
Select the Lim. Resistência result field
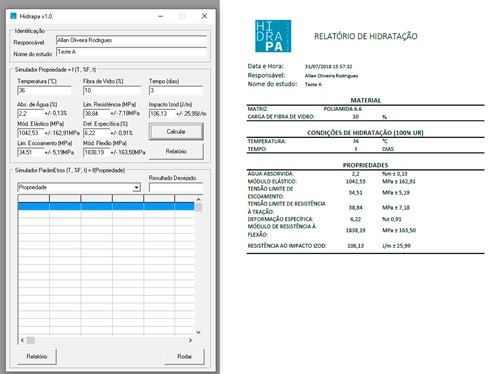[x=96, y=113]
